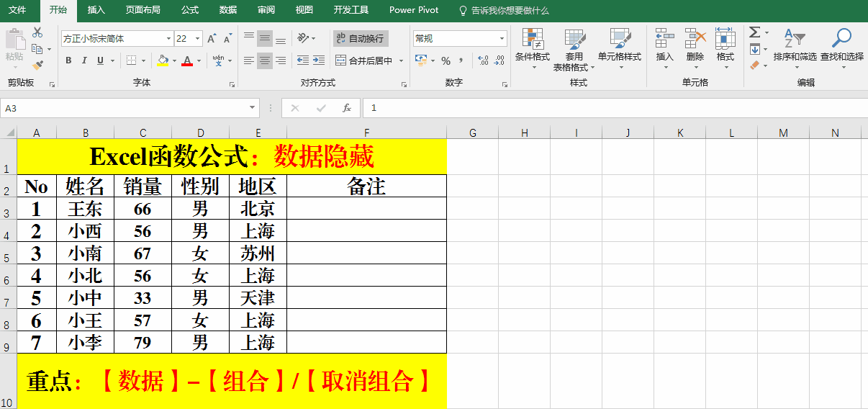Expand the Name Box dropdown arrow
Image resolution: width=868 pixels, height=409 pixels.
coord(252,108)
